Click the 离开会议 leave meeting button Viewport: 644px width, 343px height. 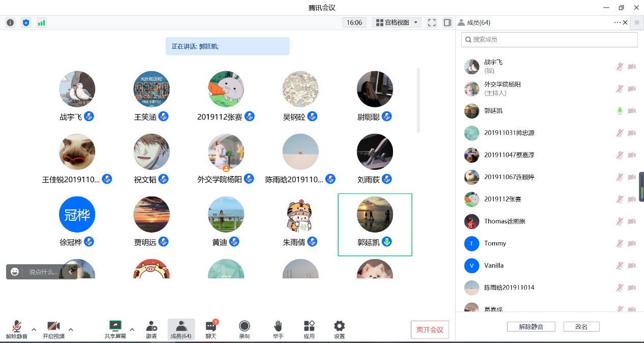(x=430, y=330)
